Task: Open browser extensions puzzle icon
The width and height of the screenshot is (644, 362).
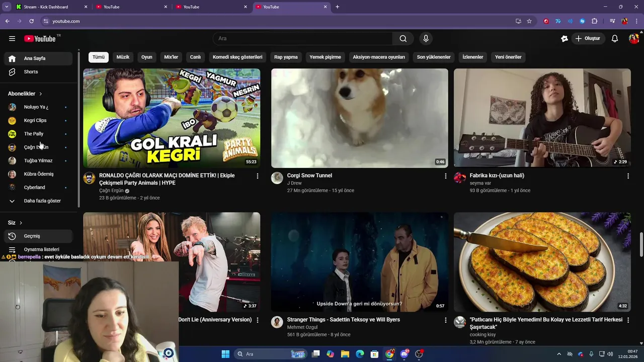Action: (595, 21)
